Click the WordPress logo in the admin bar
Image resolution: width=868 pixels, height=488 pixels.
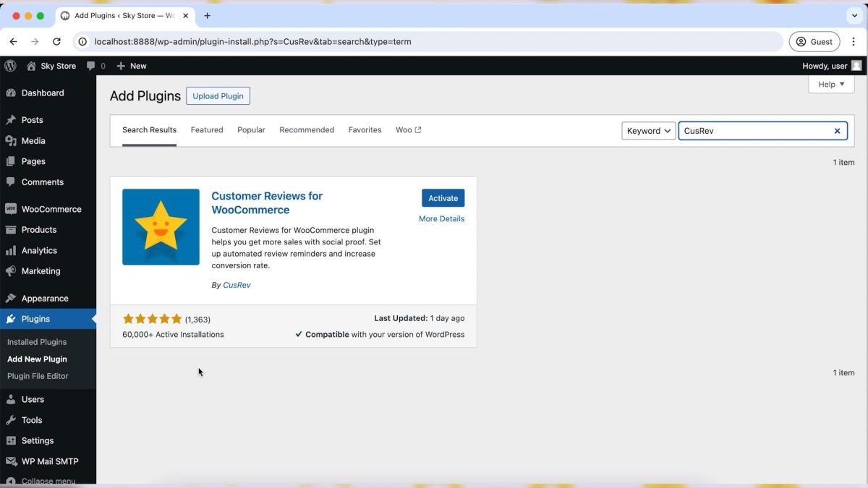10,66
